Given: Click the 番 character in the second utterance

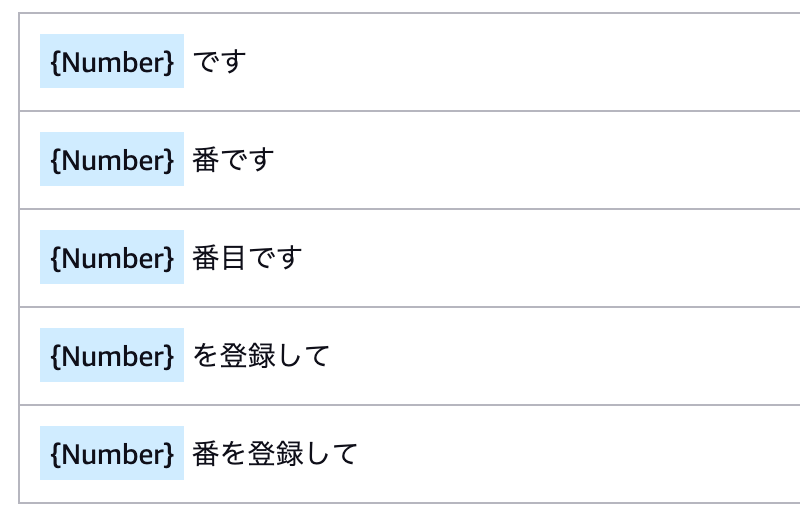Looking at the screenshot, I should (206, 160).
